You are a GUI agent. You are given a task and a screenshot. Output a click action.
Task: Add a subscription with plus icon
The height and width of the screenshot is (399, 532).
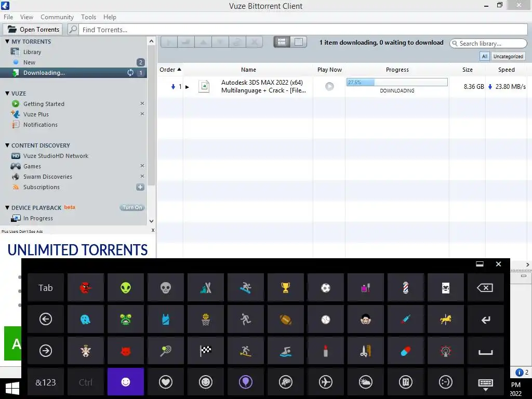(140, 187)
